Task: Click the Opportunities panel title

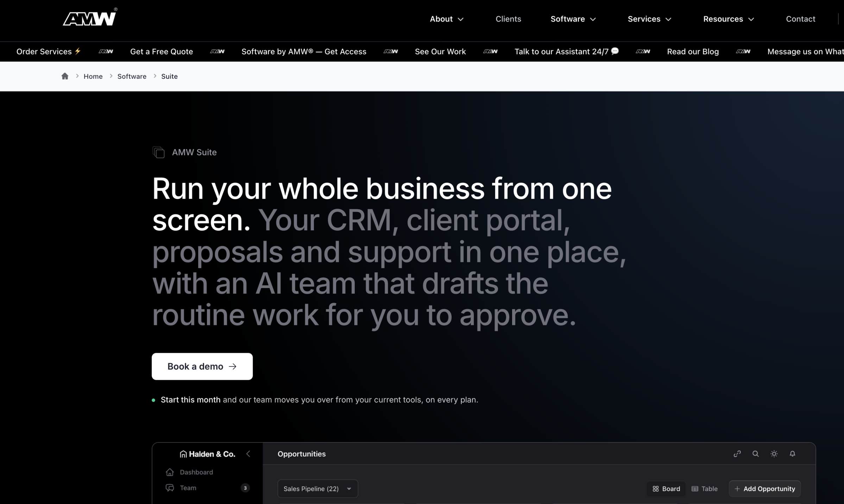Action: coord(302,454)
